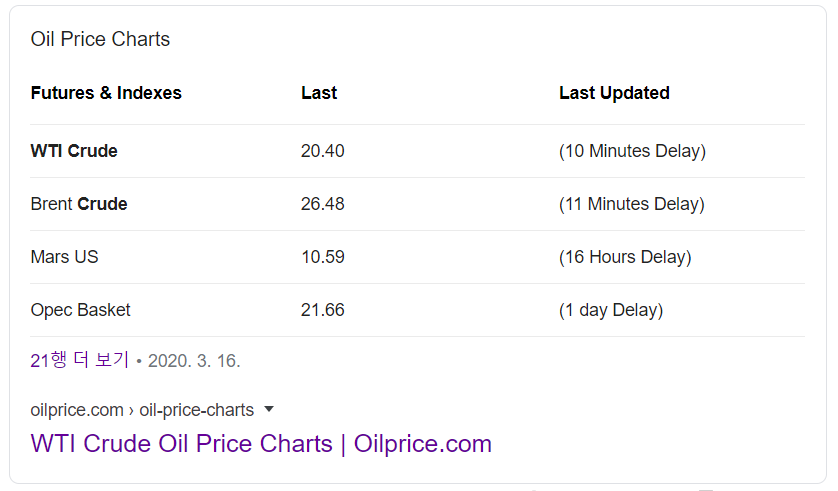838x491 pixels.
Task: Expand the arrow beside oilprice.com URL
Action: [x=269, y=409]
